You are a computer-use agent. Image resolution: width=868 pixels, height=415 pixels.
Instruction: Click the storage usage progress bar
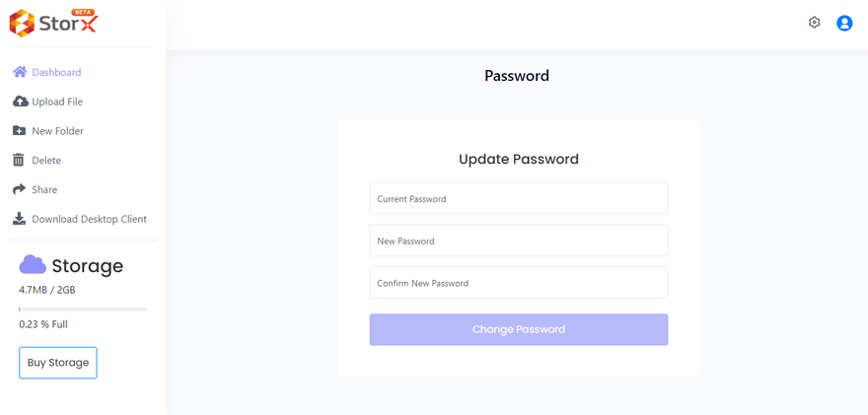(83, 310)
